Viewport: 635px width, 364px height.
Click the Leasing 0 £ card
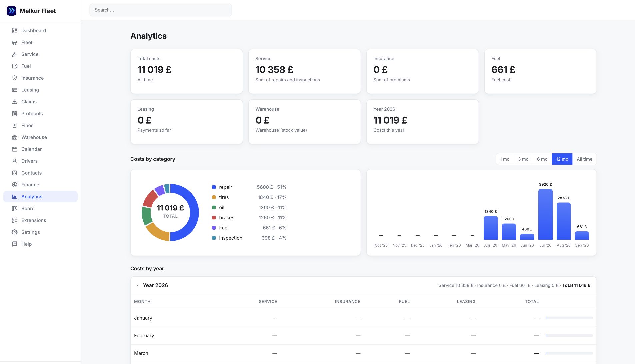[x=187, y=122]
